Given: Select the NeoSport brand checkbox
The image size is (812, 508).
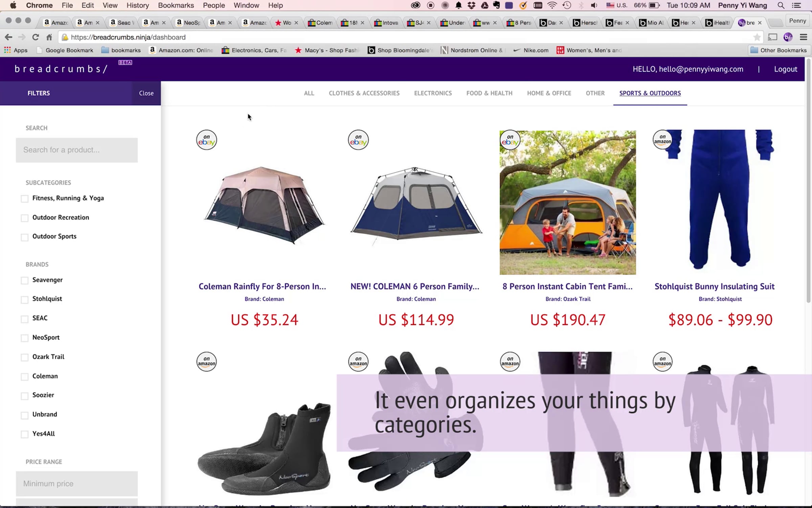Looking at the screenshot, I should tap(25, 338).
